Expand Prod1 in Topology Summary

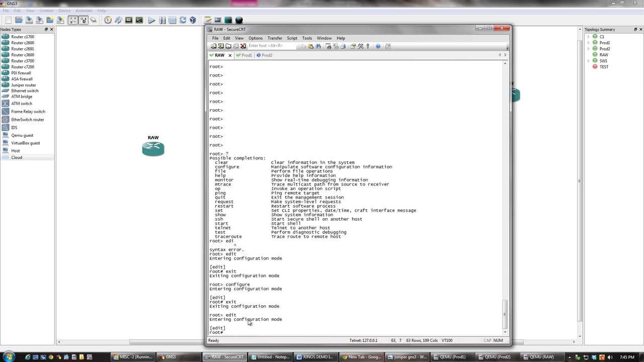tap(589, 43)
